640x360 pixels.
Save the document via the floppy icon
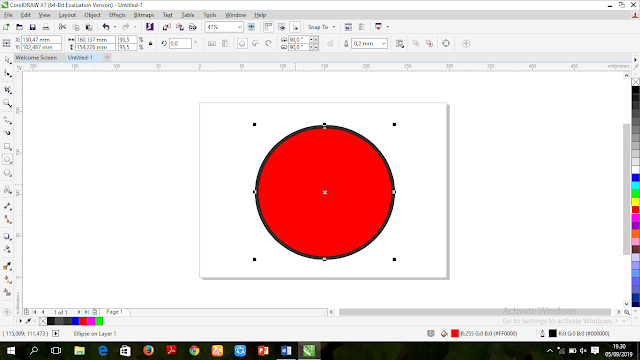click(x=33, y=27)
